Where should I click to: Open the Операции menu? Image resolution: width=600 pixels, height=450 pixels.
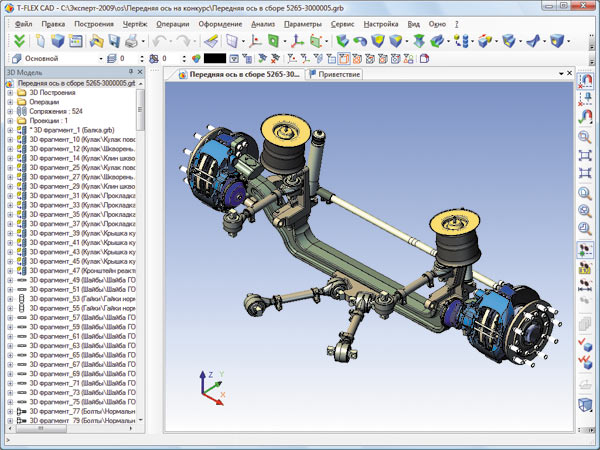tap(173, 24)
